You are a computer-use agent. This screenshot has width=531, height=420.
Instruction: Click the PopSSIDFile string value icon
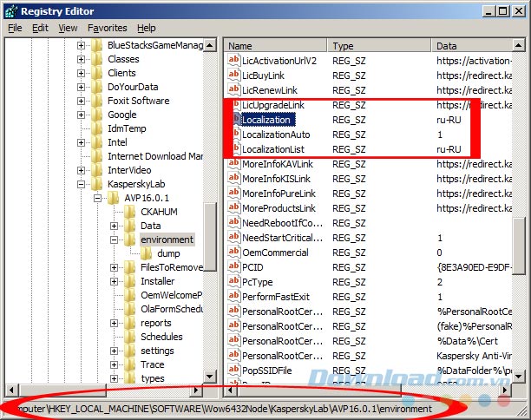233,370
